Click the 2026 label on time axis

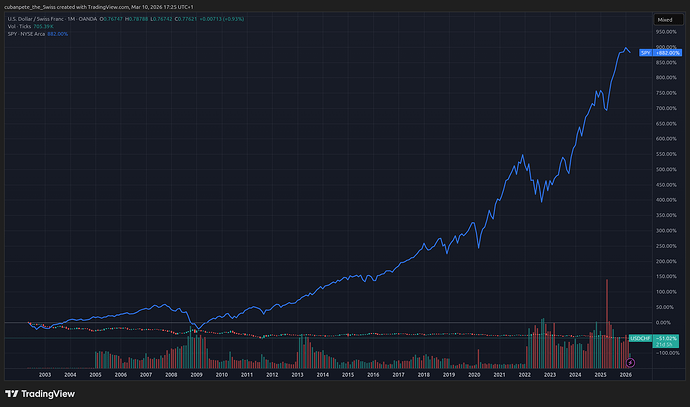click(x=625, y=375)
